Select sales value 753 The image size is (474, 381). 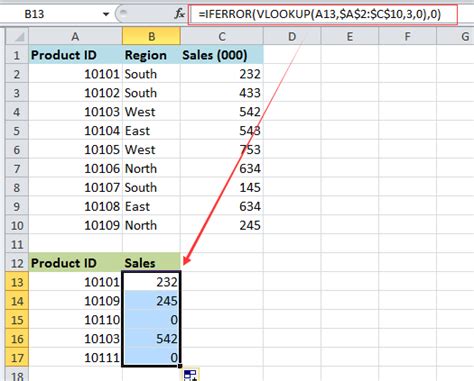click(222, 149)
